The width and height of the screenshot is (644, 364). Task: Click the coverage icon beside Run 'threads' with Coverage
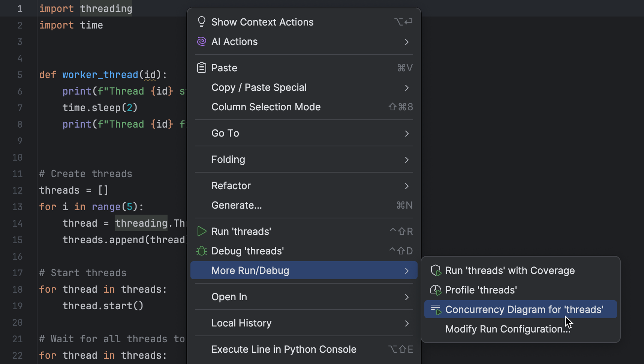pyautogui.click(x=436, y=270)
